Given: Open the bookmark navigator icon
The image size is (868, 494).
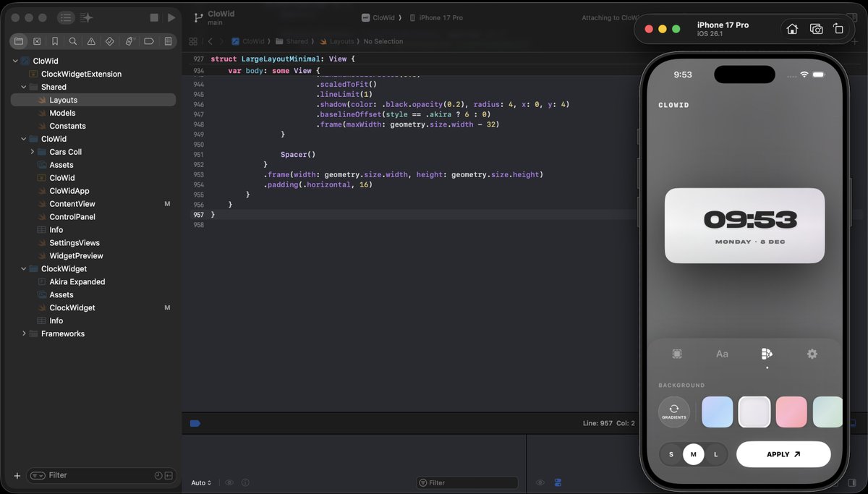Looking at the screenshot, I should pos(55,41).
